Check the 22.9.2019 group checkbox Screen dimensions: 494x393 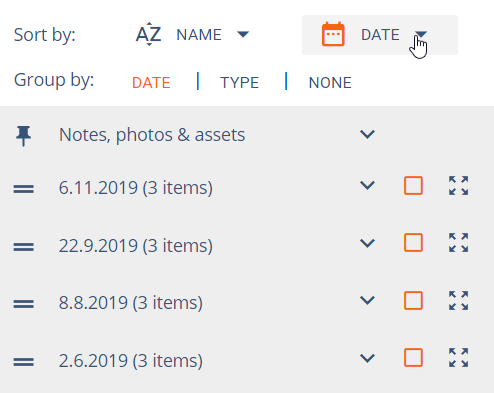pos(413,243)
